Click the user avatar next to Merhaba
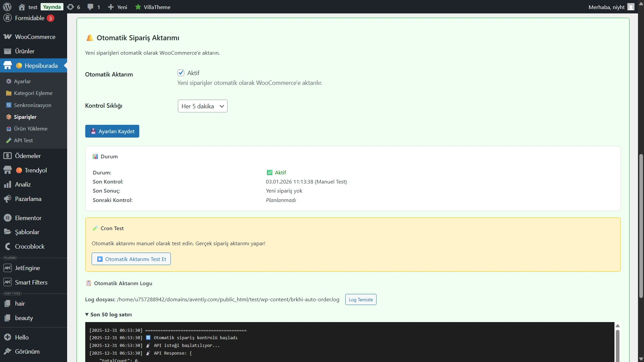 [631, 7]
